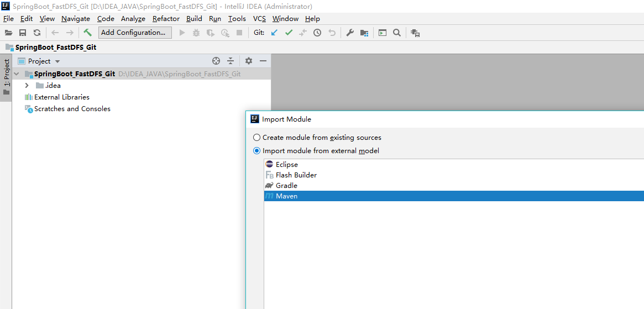Open the Navigate menu

point(76,19)
